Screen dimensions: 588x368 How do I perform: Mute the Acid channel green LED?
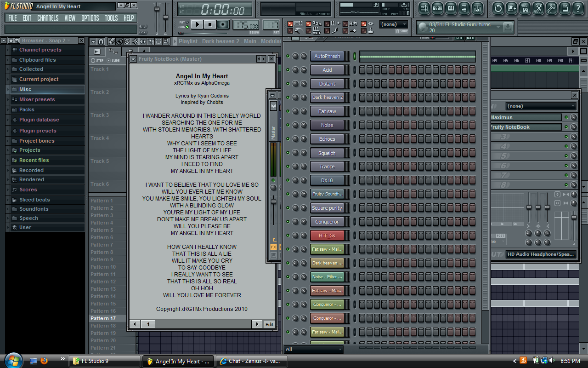[288, 70]
